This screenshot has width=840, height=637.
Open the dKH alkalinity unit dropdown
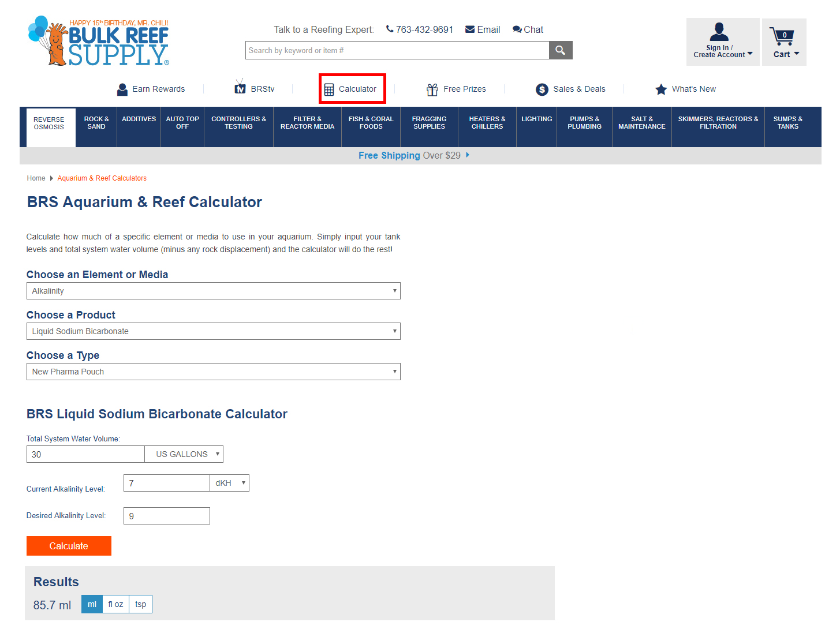coord(230,483)
